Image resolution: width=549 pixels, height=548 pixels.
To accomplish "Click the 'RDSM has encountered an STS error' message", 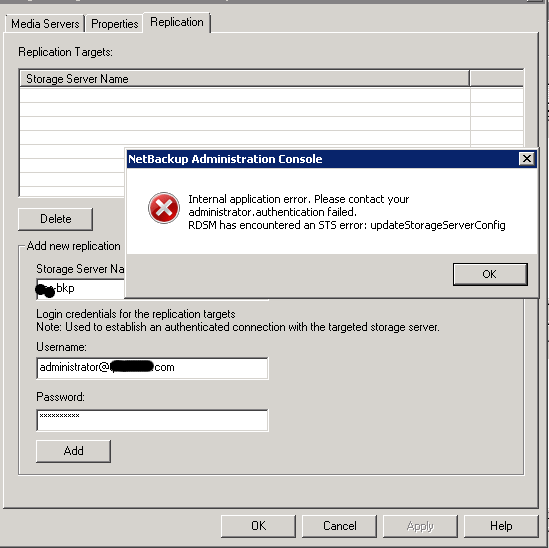I will (347, 225).
